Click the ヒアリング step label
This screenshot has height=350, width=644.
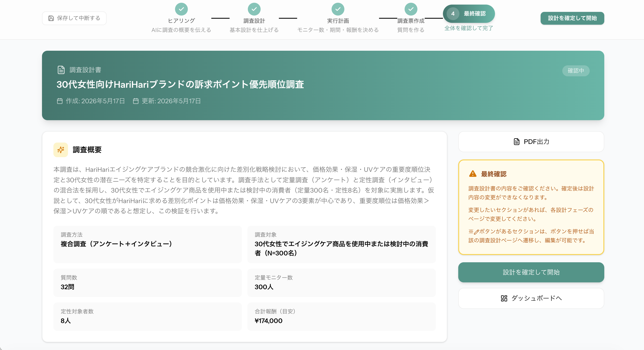tap(181, 21)
